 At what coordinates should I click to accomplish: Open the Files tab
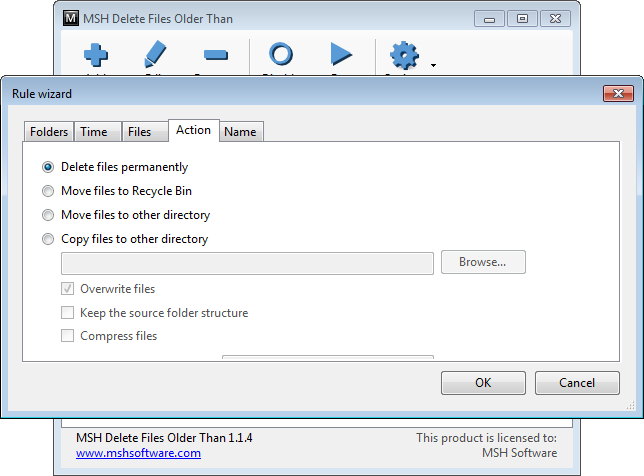(x=145, y=131)
